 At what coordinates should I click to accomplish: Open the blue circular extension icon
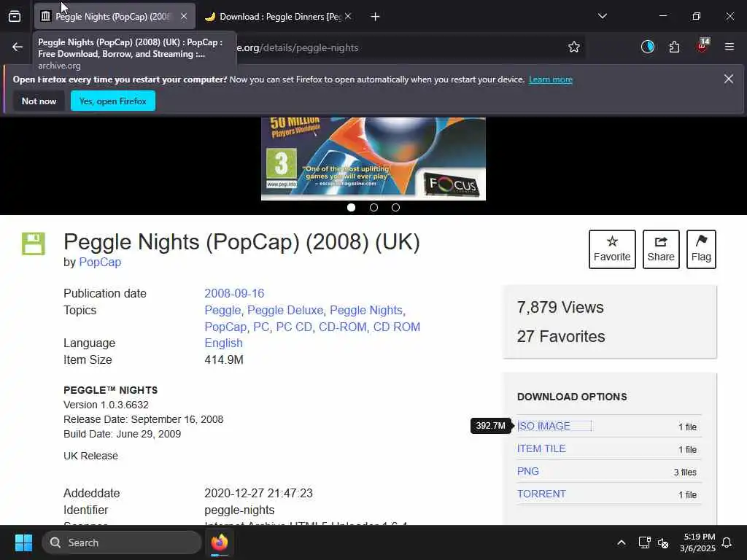648,47
